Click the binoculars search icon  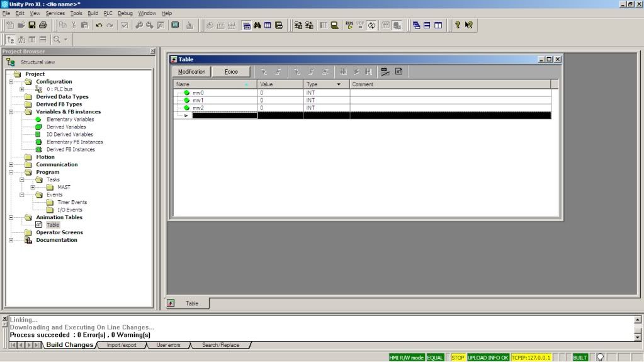click(x=257, y=25)
